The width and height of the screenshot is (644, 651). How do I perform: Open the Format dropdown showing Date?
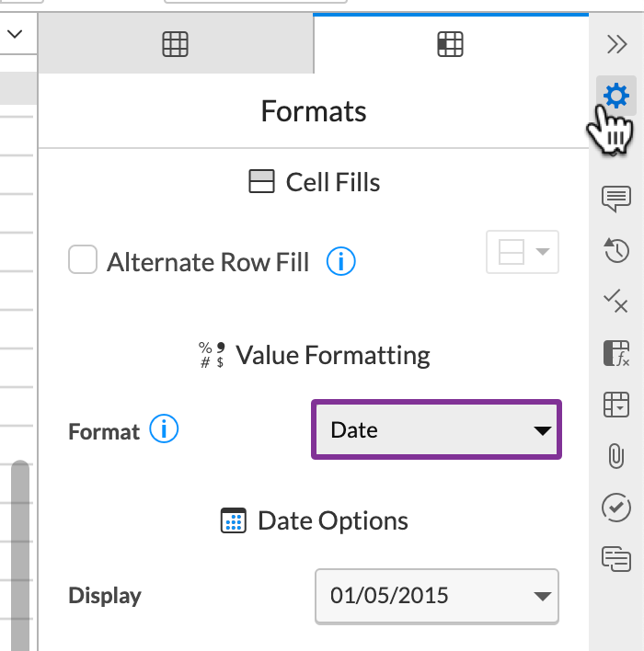coord(436,429)
